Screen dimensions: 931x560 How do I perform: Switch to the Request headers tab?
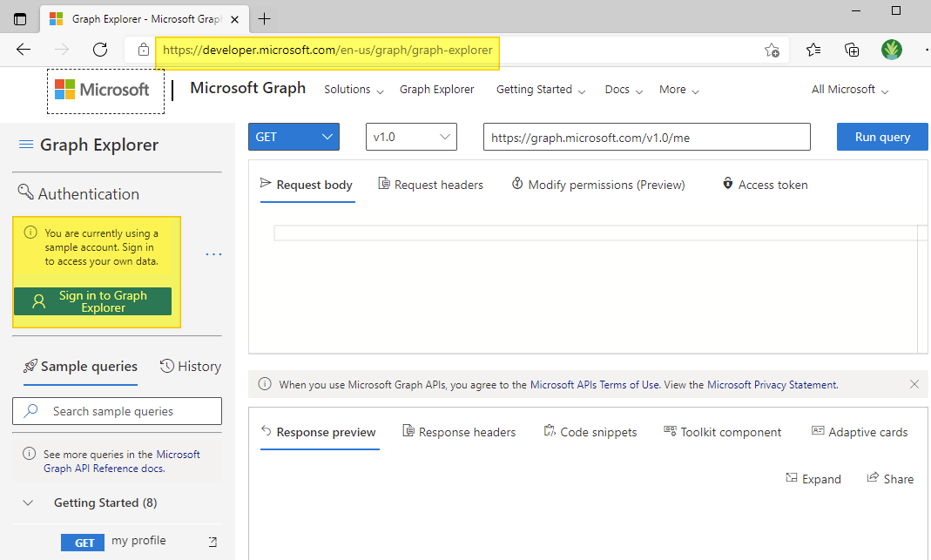click(430, 185)
